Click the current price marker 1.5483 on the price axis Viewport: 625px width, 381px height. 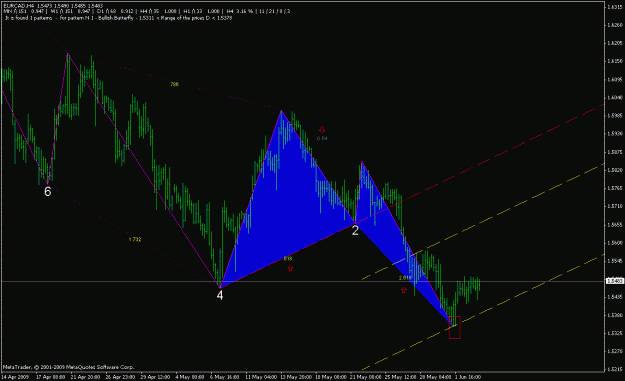point(615,281)
